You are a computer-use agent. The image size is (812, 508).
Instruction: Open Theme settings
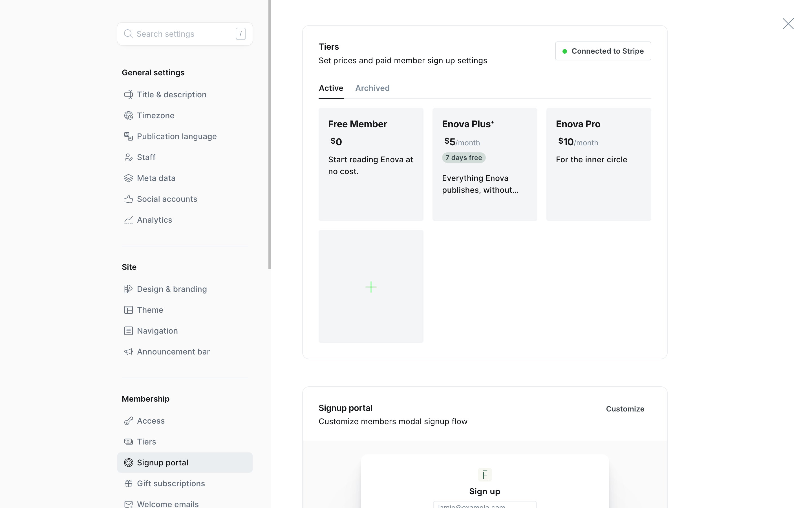tap(185, 310)
